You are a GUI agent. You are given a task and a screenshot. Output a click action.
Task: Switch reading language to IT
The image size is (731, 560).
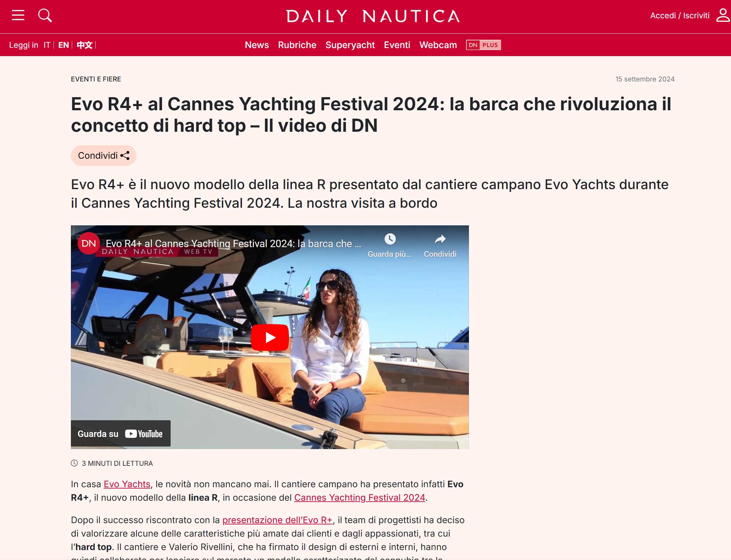tap(47, 45)
